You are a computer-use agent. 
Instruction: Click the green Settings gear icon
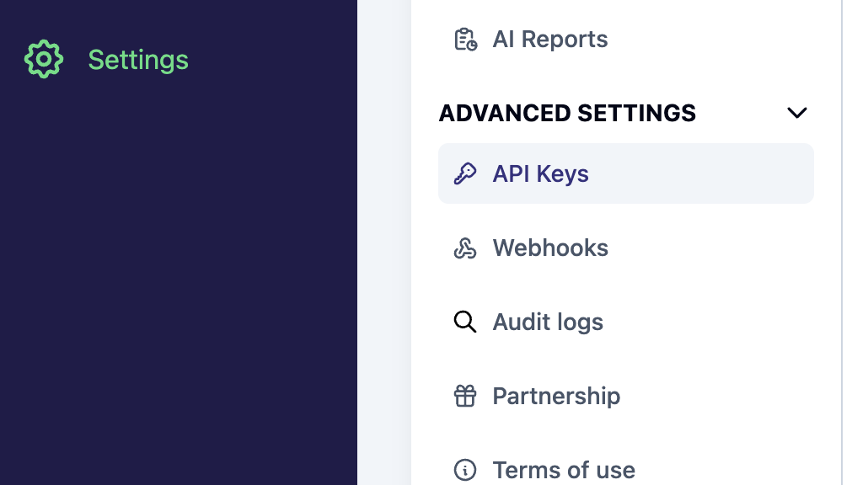(x=44, y=60)
